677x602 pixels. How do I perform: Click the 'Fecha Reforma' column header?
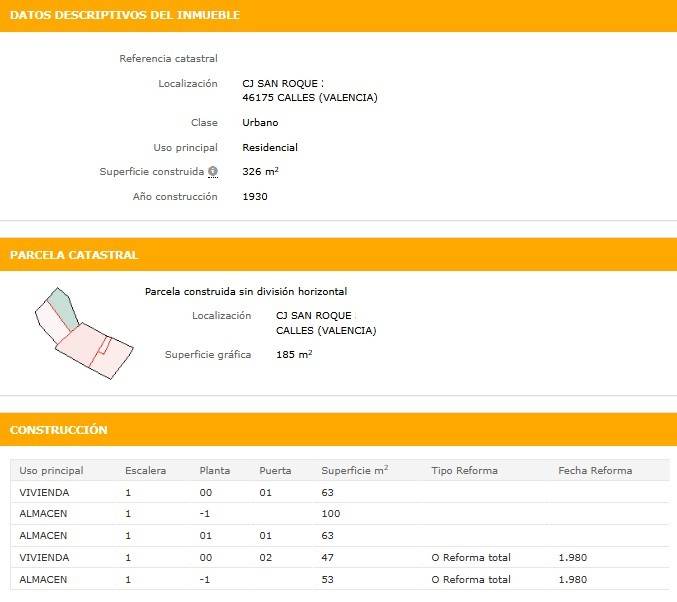pyautogui.click(x=595, y=471)
